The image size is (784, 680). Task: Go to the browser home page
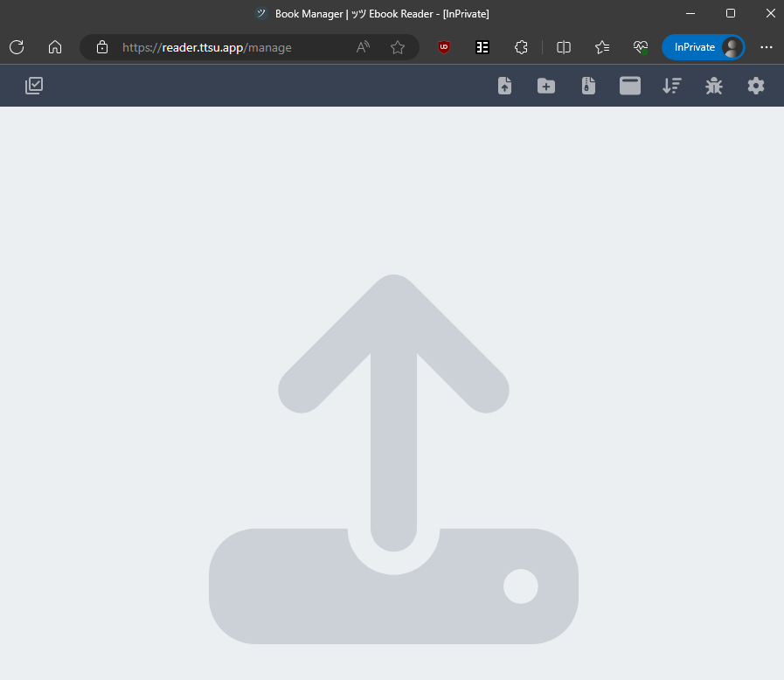55,47
